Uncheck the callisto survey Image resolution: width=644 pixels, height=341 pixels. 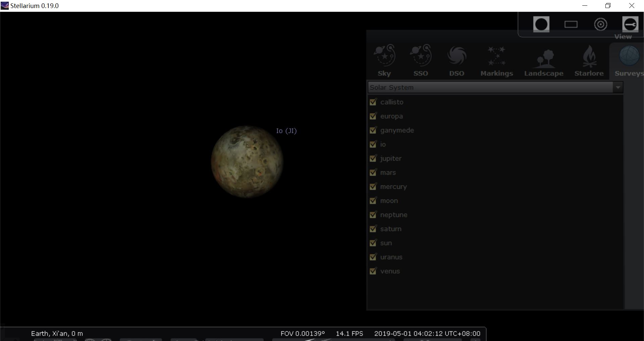[373, 102]
